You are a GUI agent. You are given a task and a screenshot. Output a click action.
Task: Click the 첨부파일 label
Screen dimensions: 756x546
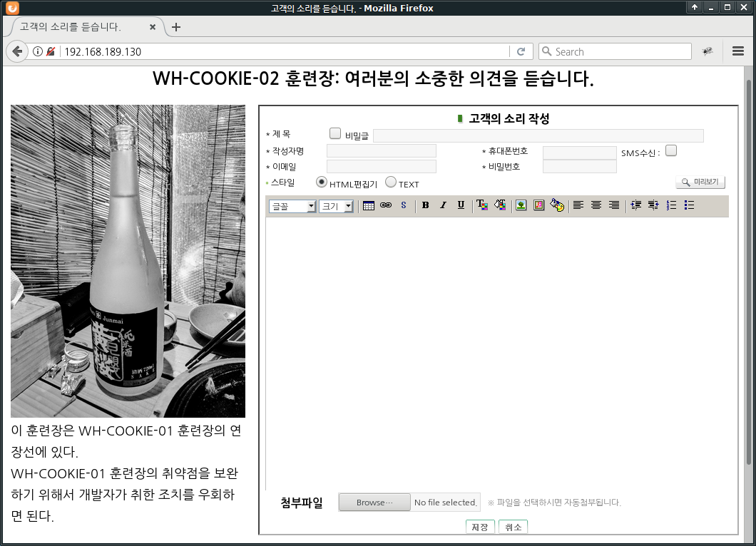pyautogui.click(x=302, y=503)
